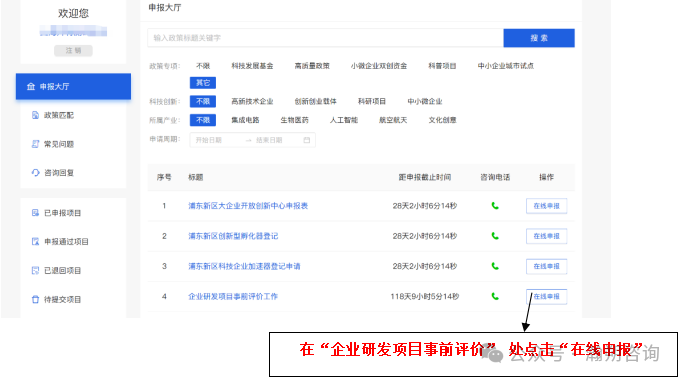Open link 企业研发项目事前评价工作
This screenshot has height=380, width=681.
click(x=233, y=296)
